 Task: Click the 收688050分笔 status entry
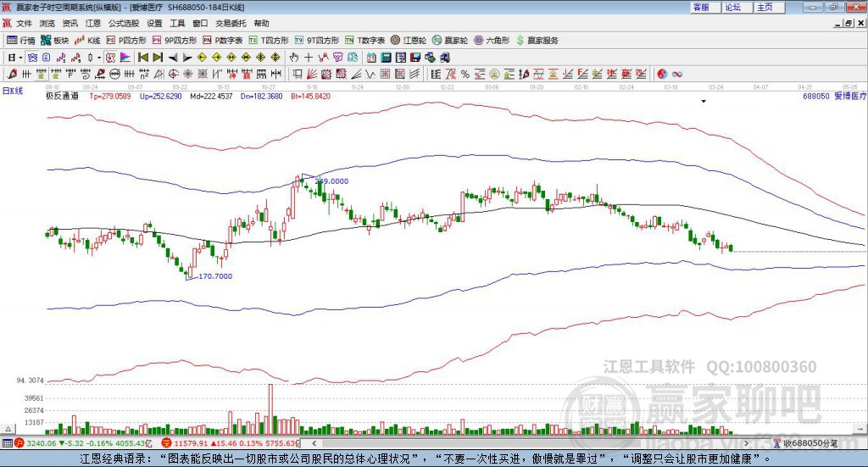(x=810, y=443)
